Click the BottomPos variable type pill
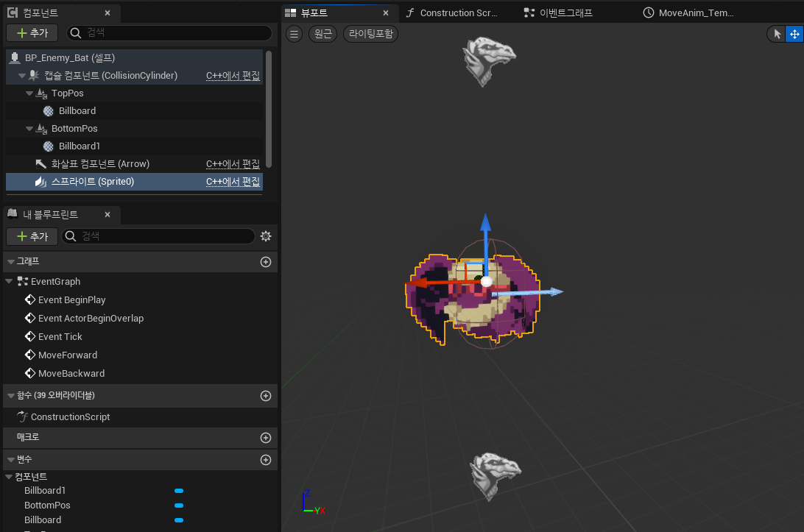 click(x=178, y=506)
